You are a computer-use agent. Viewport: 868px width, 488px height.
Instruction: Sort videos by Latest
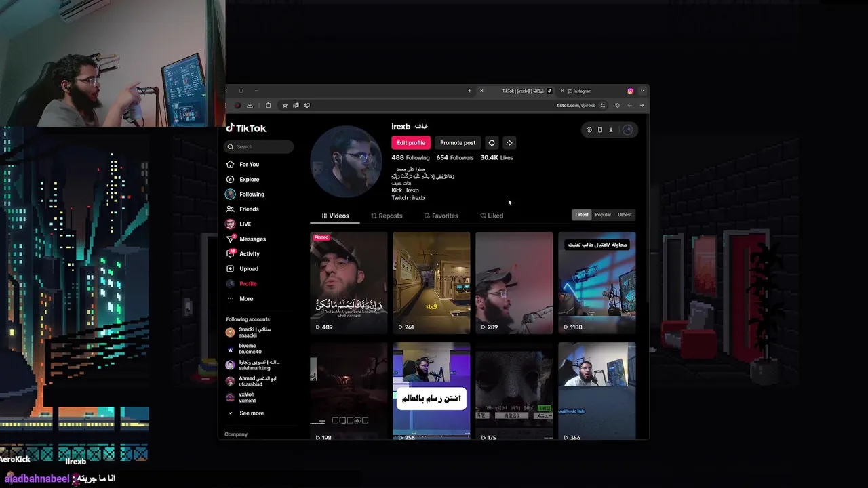582,215
